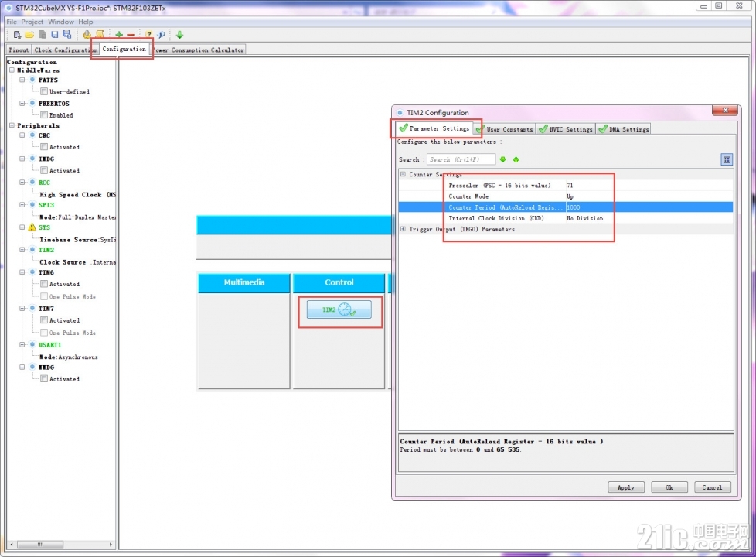Switch to the Pinout tab
The height and width of the screenshot is (557, 756).
(x=19, y=50)
